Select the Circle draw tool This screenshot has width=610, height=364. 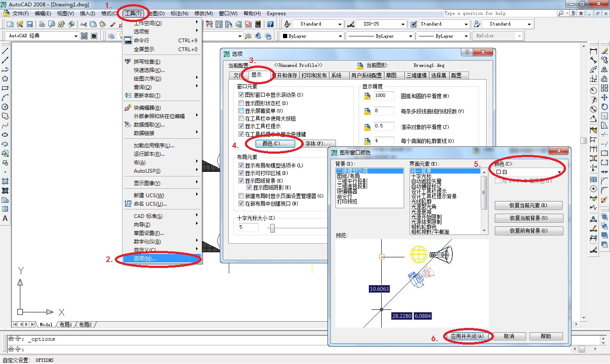[5, 107]
